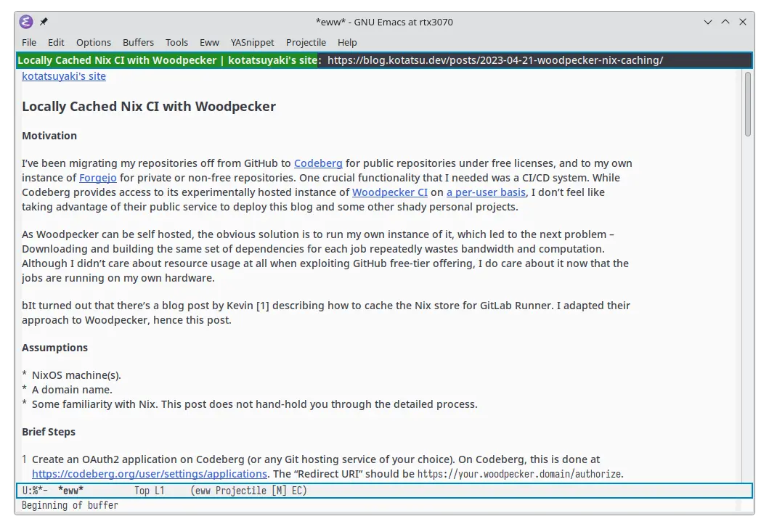Open the File menu
This screenshot has height=532, width=769.
tap(29, 42)
